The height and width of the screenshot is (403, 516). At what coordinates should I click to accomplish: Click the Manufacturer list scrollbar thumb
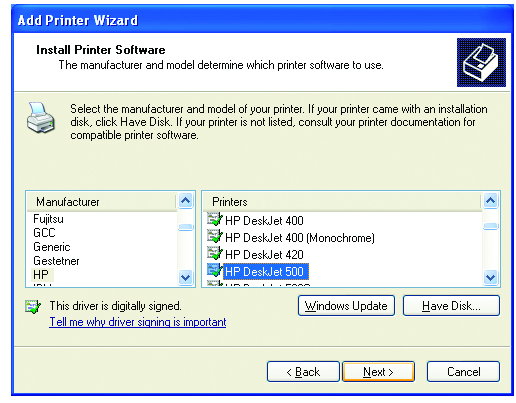(x=185, y=227)
